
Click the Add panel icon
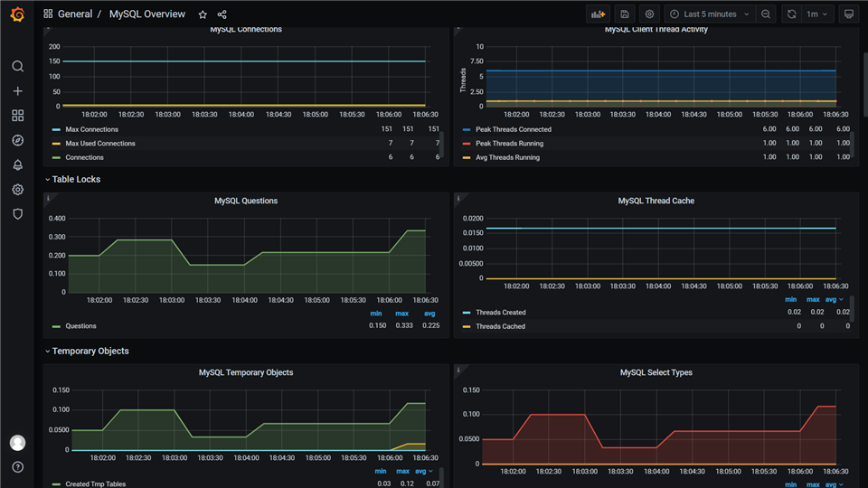(x=598, y=14)
